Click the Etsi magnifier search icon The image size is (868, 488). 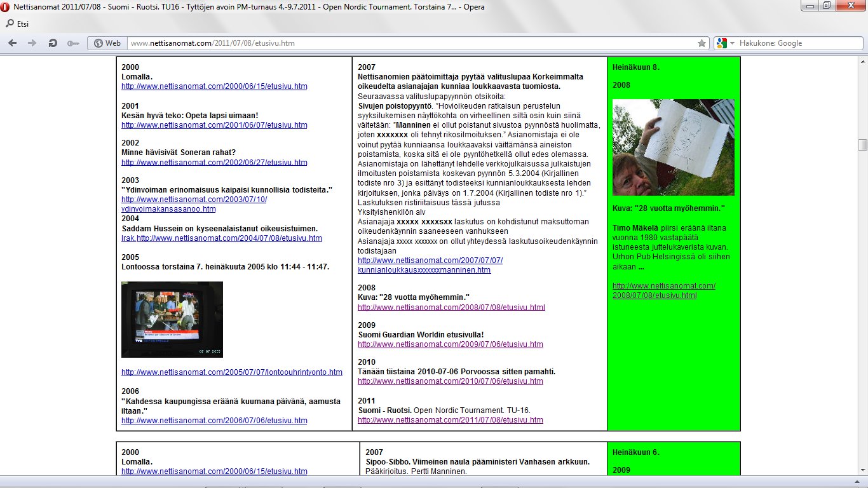pos(10,24)
